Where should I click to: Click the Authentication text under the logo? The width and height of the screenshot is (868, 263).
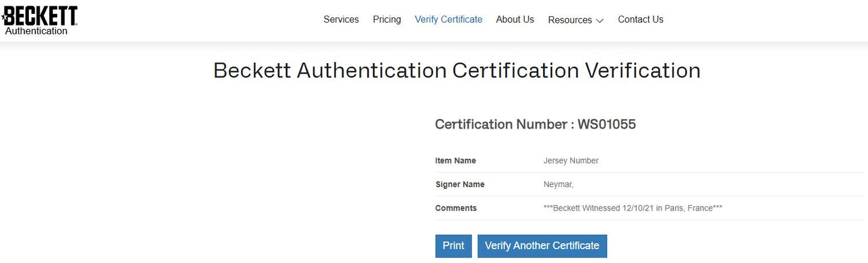tap(36, 31)
